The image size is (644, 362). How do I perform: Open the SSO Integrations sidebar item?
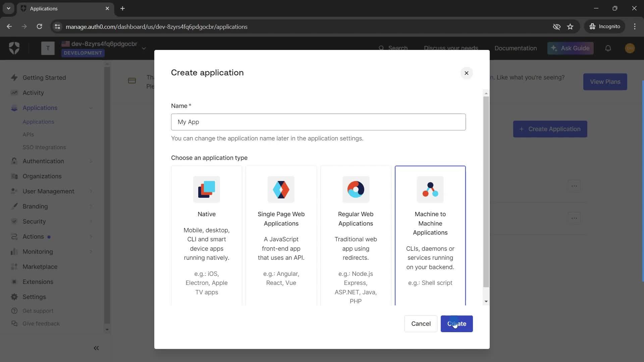(44, 147)
